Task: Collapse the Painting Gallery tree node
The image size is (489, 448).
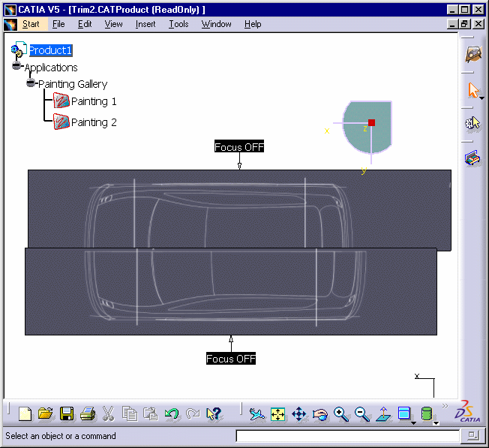Action: [31, 83]
